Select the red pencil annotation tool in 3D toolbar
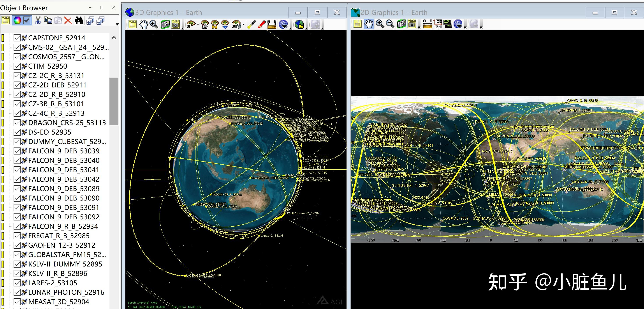 (x=262, y=25)
